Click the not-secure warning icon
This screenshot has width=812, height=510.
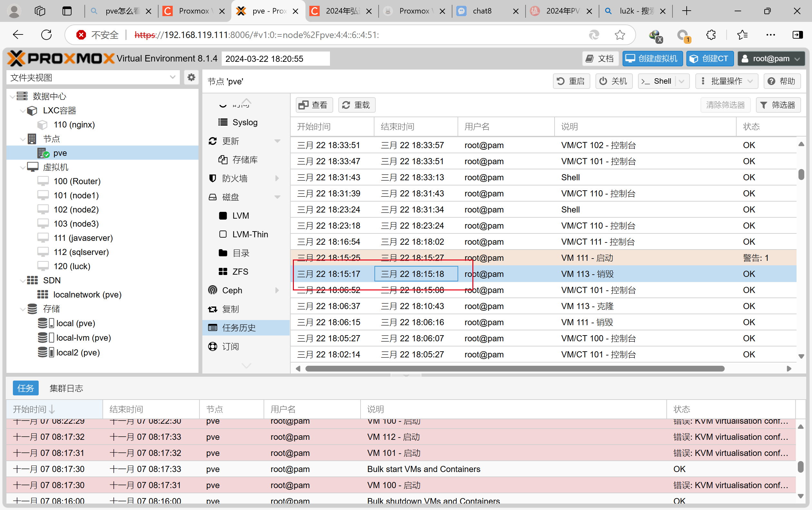(81, 35)
